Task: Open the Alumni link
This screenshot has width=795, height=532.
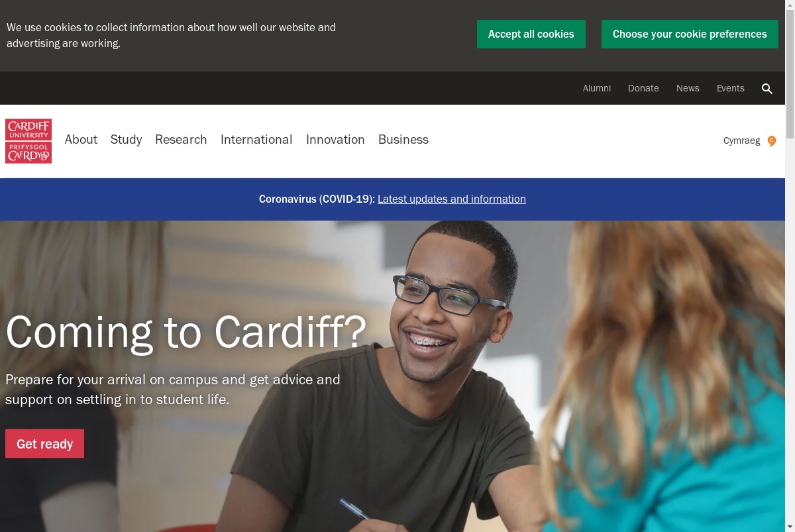Action: 597,88
